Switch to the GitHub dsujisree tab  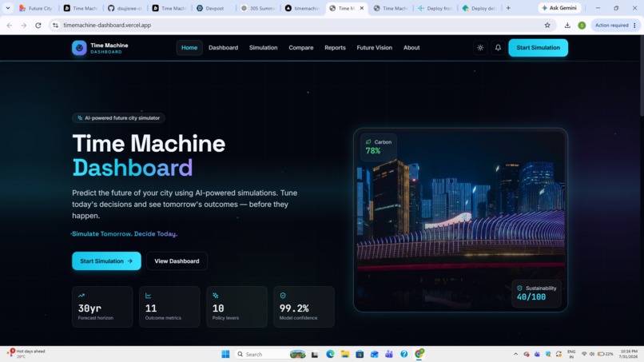tap(125, 8)
